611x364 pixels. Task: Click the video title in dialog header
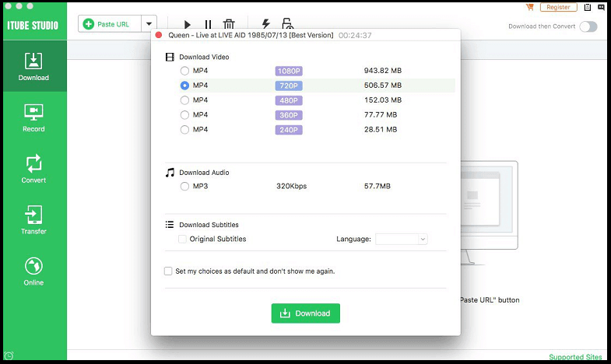pos(251,35)
